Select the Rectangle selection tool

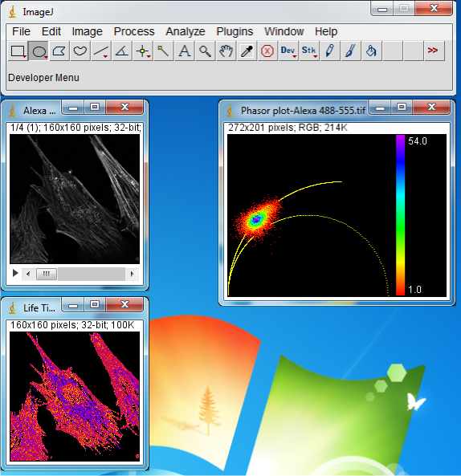(x=18, y=51)
